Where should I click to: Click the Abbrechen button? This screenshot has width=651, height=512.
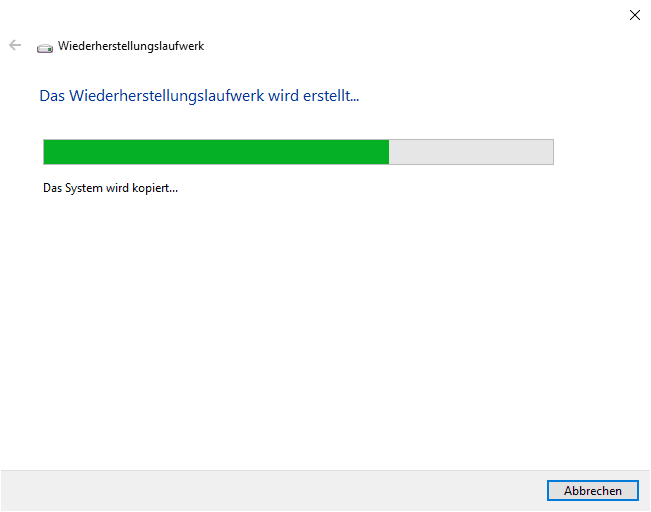[x=592, y=490]
